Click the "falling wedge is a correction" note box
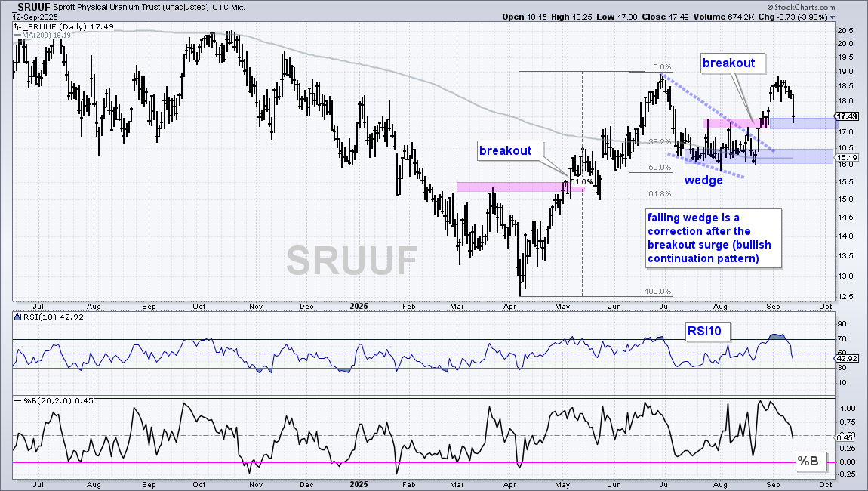The height and width of the screenshot is (491, 868). (x=713, y=238)
